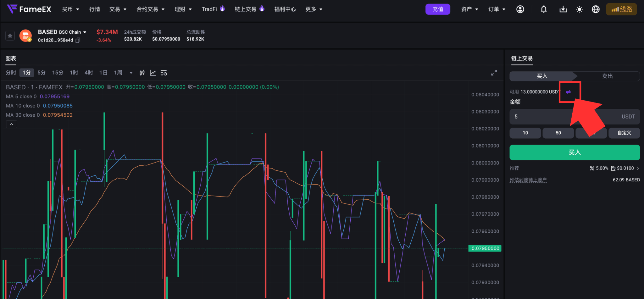Image resolution: width=644 pixels, height=299 pixels.
Task: Expand the 更多 menu
Action: pos(314,9)
